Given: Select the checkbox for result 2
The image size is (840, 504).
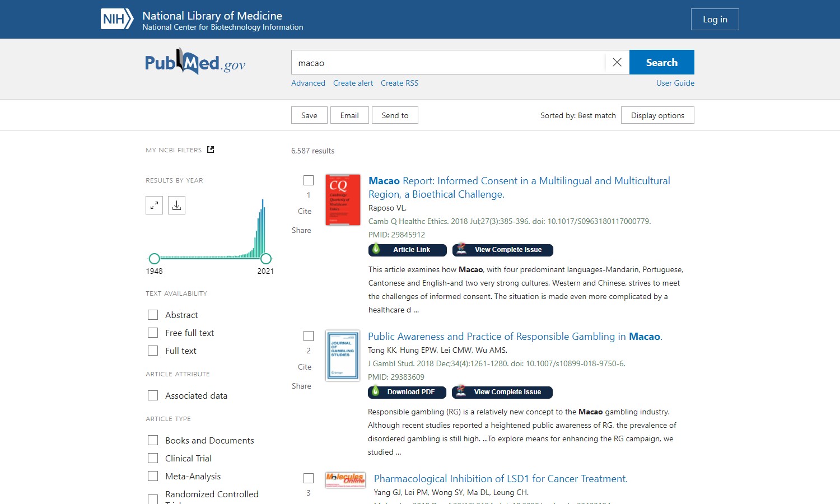Looking at the screenshot, I should coord(309,336).
